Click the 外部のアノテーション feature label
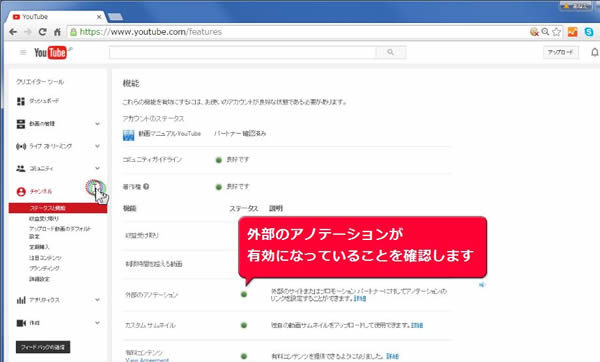The height and width of the screenshot is (362, 600). pyautogui.click(x=152, y=295)
